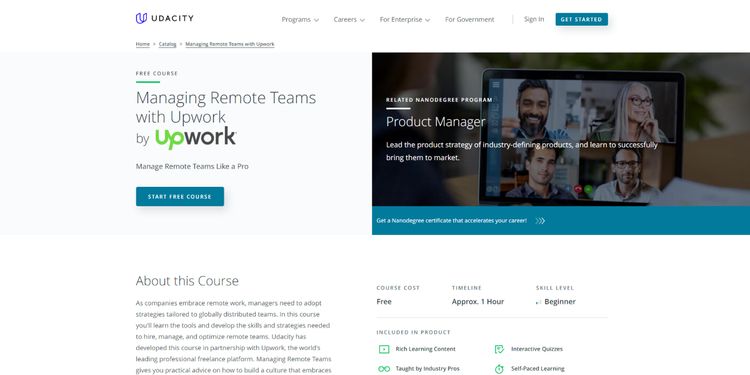Navigate to Home breadcrumb
Screen dimensions: 750x375
(143, 44)
